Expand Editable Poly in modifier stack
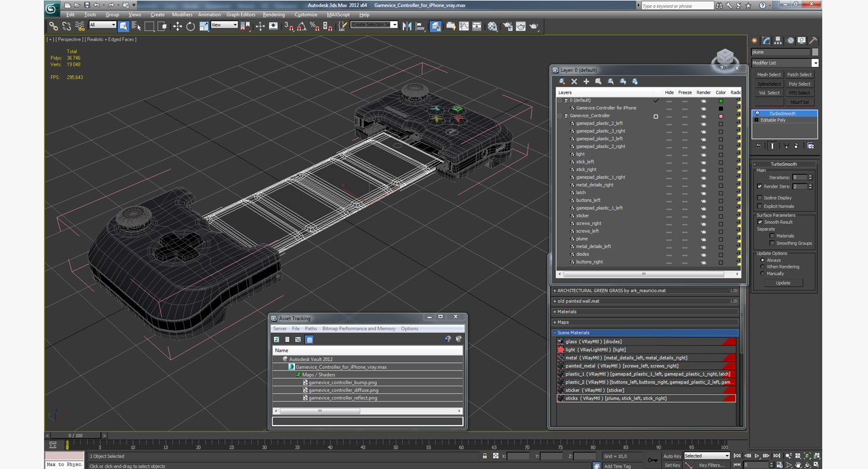The height and width of the screenshot is (469, 868). tap(757, 120)
